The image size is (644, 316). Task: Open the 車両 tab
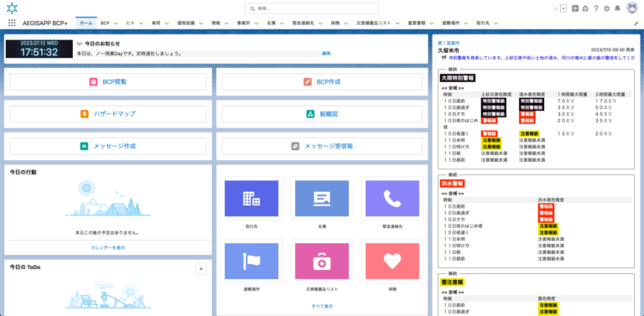[155, 23]
